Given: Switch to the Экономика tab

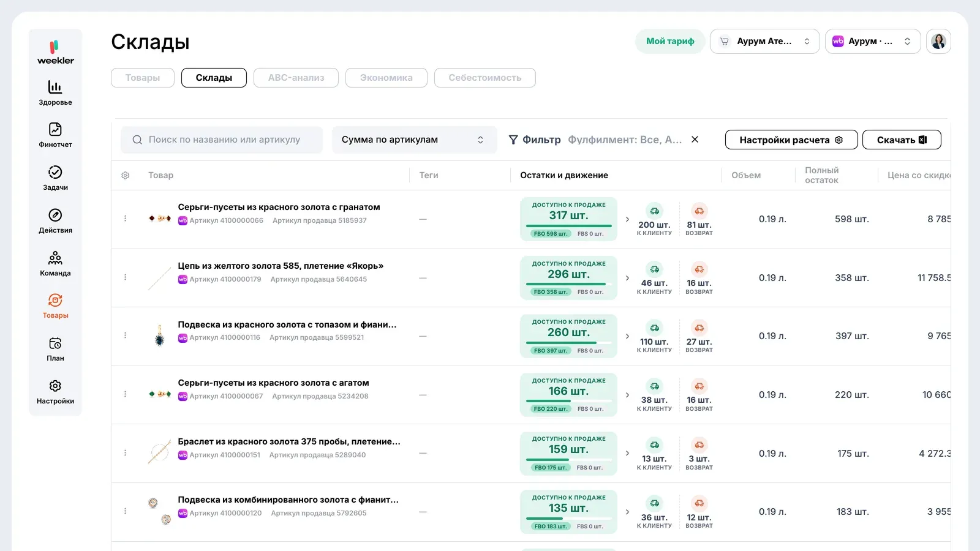Looking at the screenshot, I should [386, 78].
